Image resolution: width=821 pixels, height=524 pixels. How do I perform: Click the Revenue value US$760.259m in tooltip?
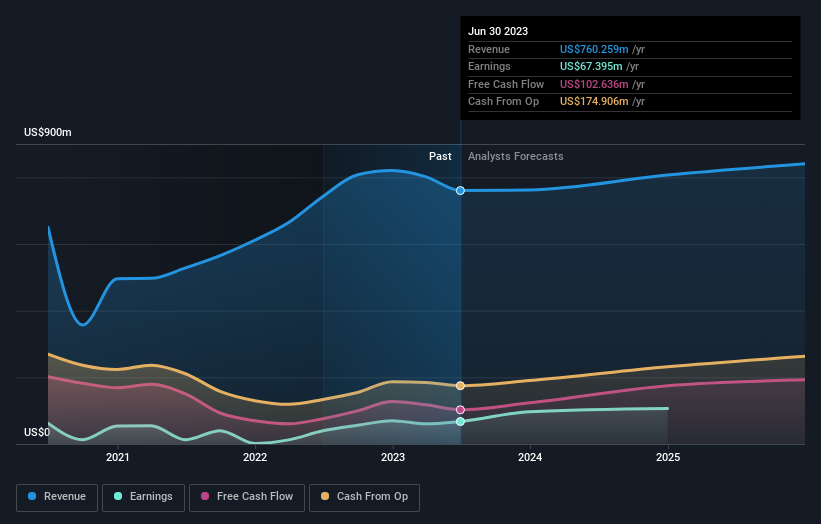pyautogui.click(x=594, y=49)
